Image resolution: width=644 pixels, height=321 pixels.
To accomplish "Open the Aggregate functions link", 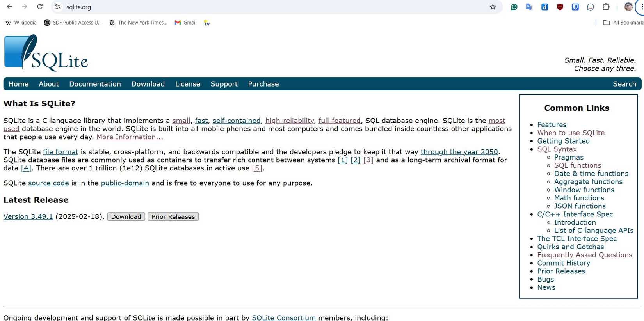I will [x=589, y=182].
